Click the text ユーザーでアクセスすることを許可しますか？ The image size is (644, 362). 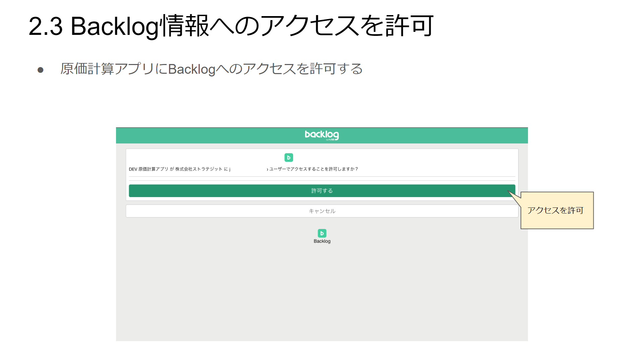coord(314,169)
